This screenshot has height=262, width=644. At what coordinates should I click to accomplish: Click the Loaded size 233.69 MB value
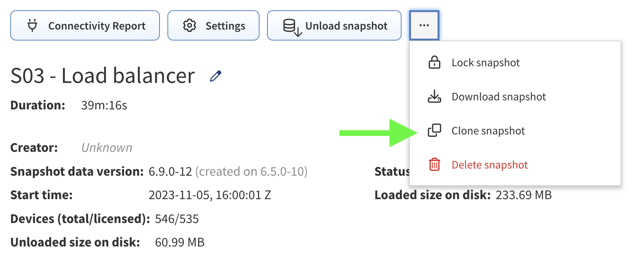click(524, 195)
